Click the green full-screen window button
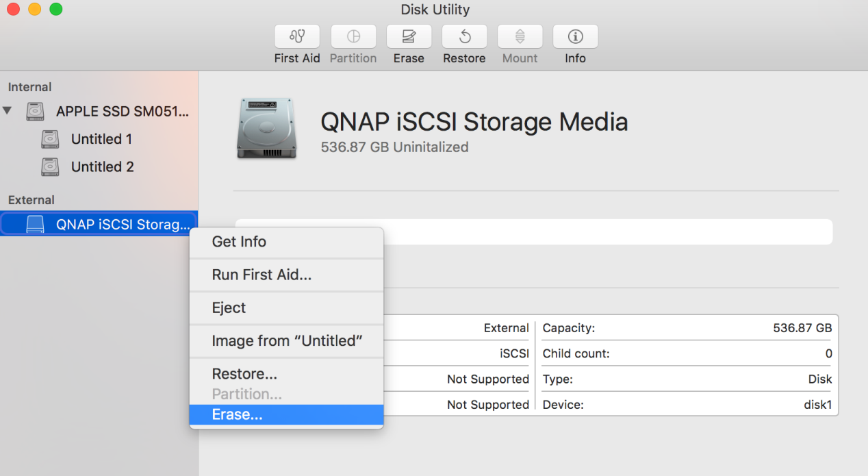 coord(56,10)
